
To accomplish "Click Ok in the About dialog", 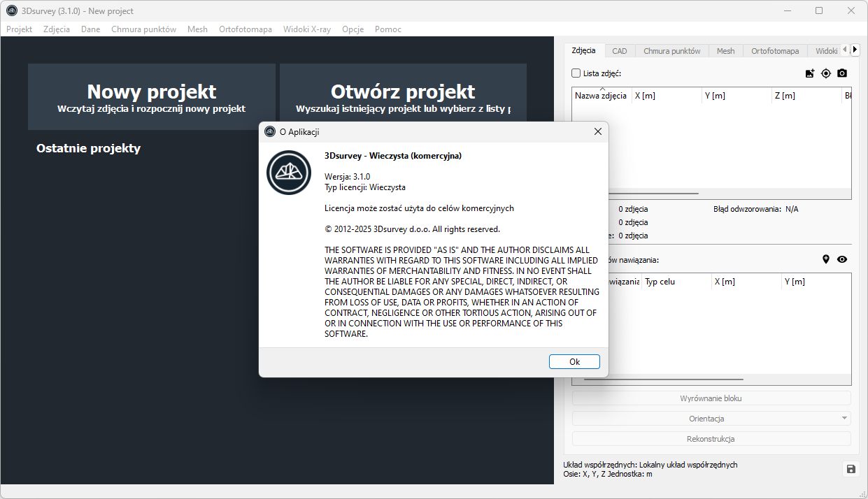I will [575, 362].
